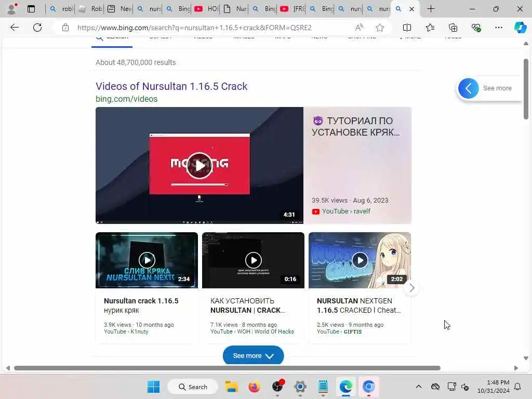
Task: Close the currently active tab
Action: click(411, 9)
